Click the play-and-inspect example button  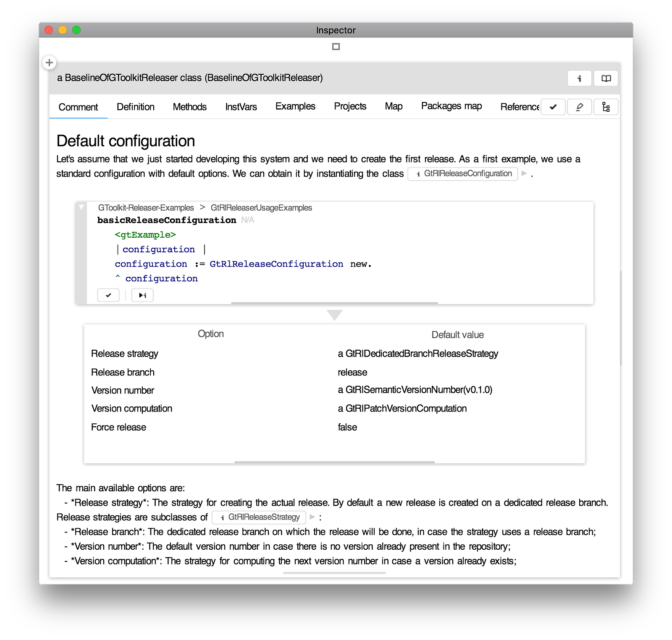point(142,295)
